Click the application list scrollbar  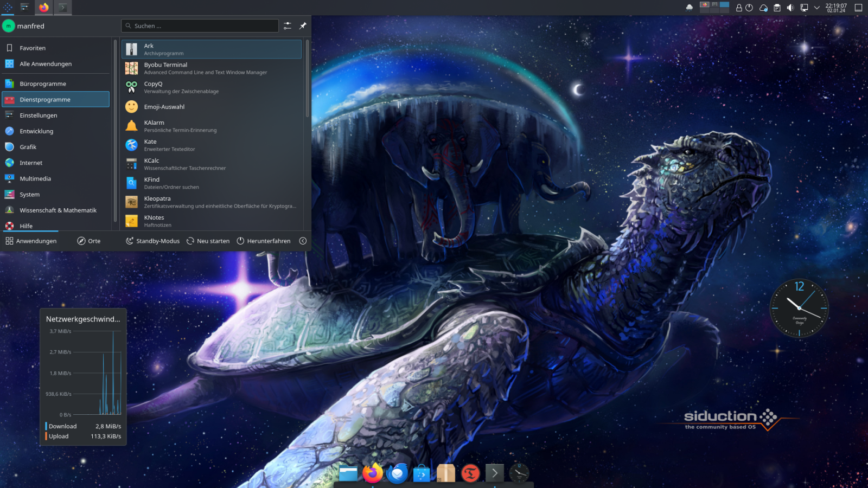click(307, 79)
